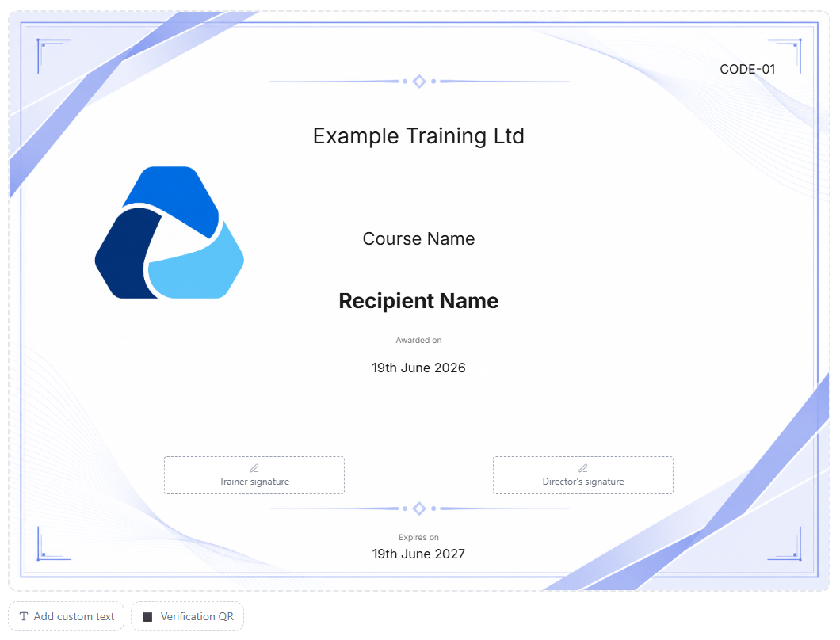
Task: Select the 'Awarded on' label
Action: coord(419,340)
